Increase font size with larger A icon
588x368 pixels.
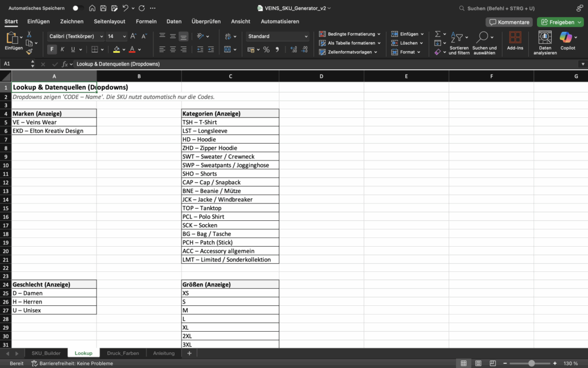pos(134,36)
